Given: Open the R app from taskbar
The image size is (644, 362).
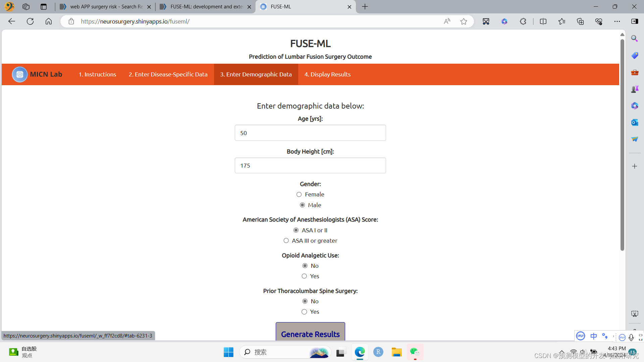Looking at the screenshot, I should (378, 352).
